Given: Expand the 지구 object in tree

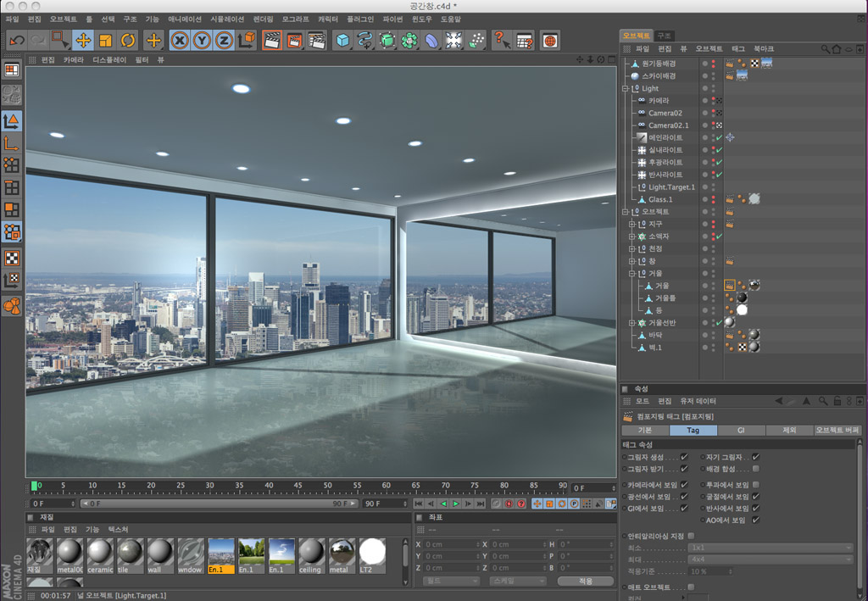Looking at the screenshot, I should tap(632, 224).
